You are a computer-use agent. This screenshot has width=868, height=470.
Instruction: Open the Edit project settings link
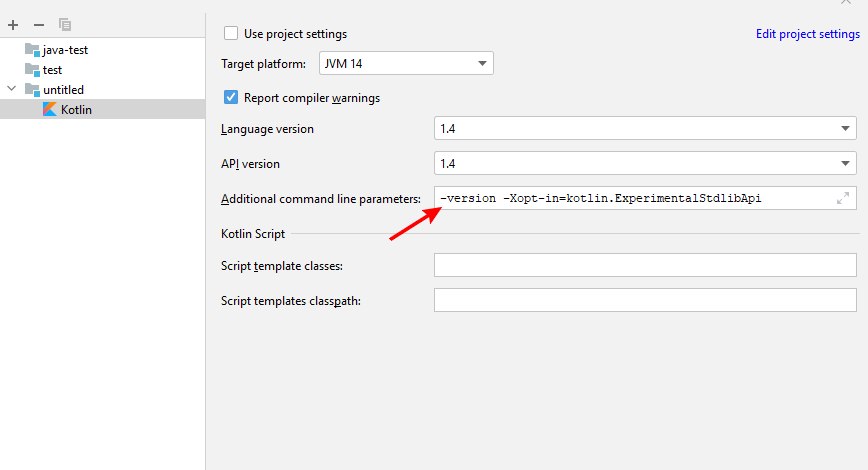click(x=808, y=34)
